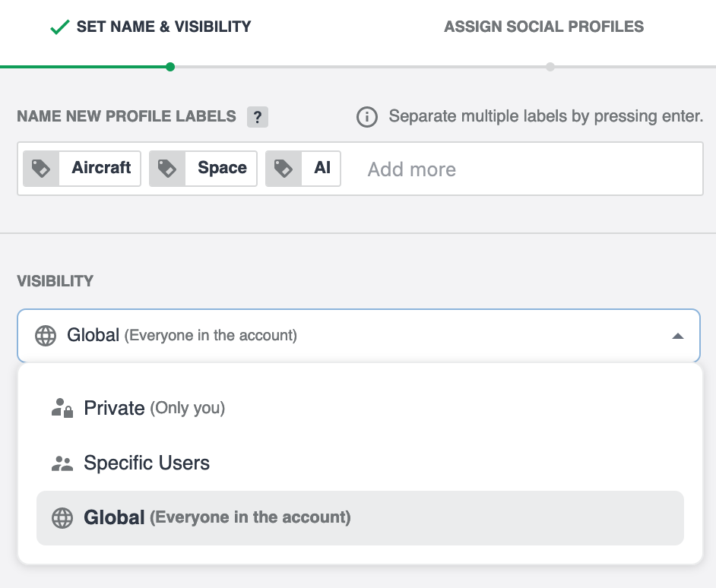716x588 pixels.
Task: Click the green checkmark on Set Name step
Action: click(x=59, y=27)
